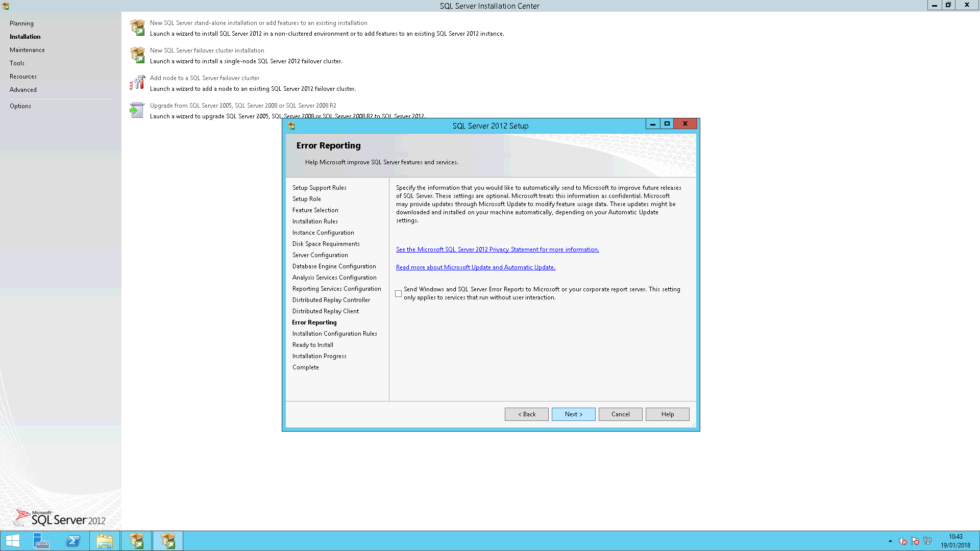Maximize the SQL Server 2012 Setup dialog
980x551 pixels.
point(667,124)
